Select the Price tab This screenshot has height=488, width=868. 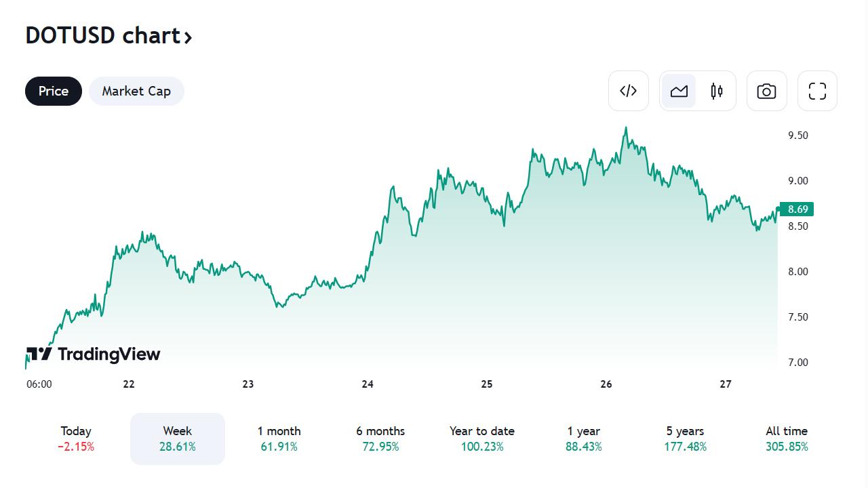[54, 91]
